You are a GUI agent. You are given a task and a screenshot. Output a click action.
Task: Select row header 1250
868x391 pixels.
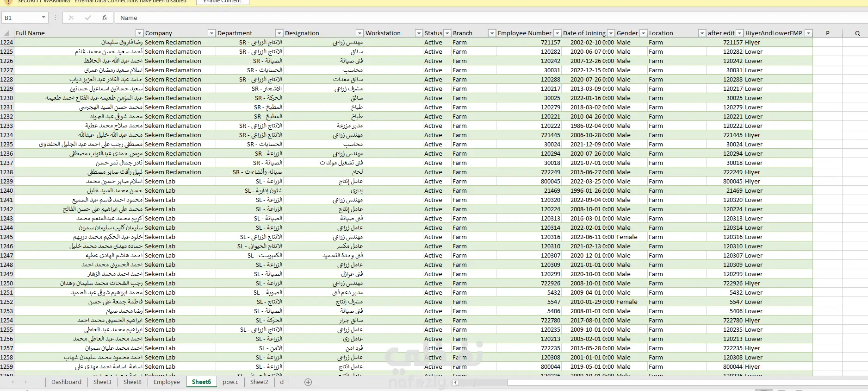point(7,283)
